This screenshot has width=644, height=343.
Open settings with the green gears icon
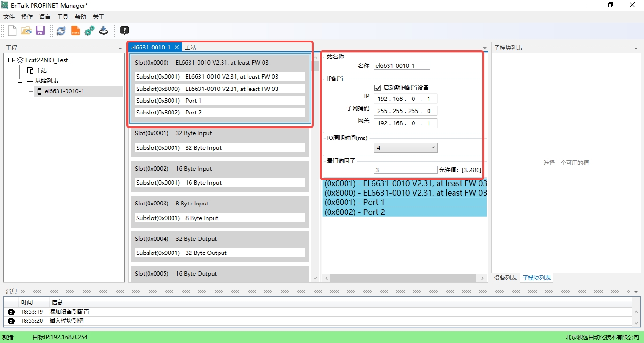(90, 31)
